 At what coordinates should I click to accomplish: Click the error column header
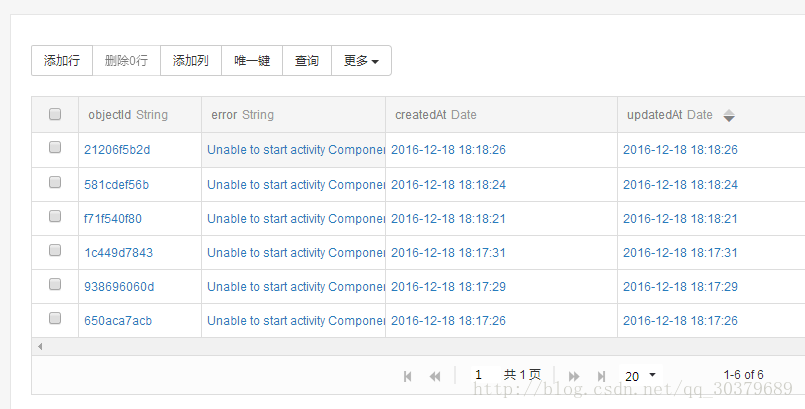click(x=242, y=115)
